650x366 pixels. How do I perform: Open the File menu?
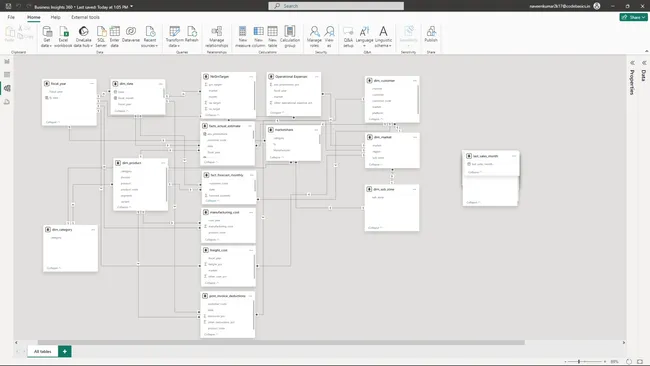[x=11, y=17]
